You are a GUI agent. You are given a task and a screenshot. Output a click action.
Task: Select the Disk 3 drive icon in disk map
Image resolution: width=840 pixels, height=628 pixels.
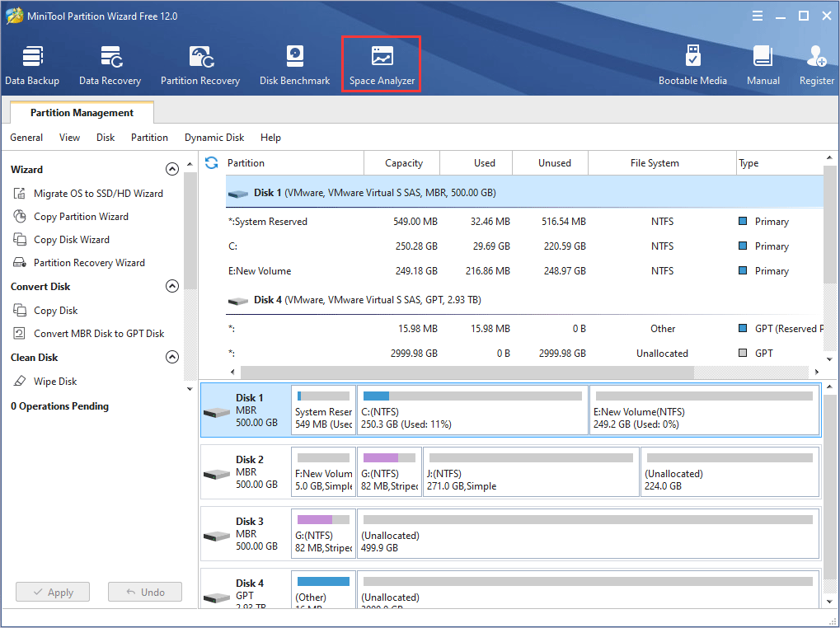pos(217,536)
